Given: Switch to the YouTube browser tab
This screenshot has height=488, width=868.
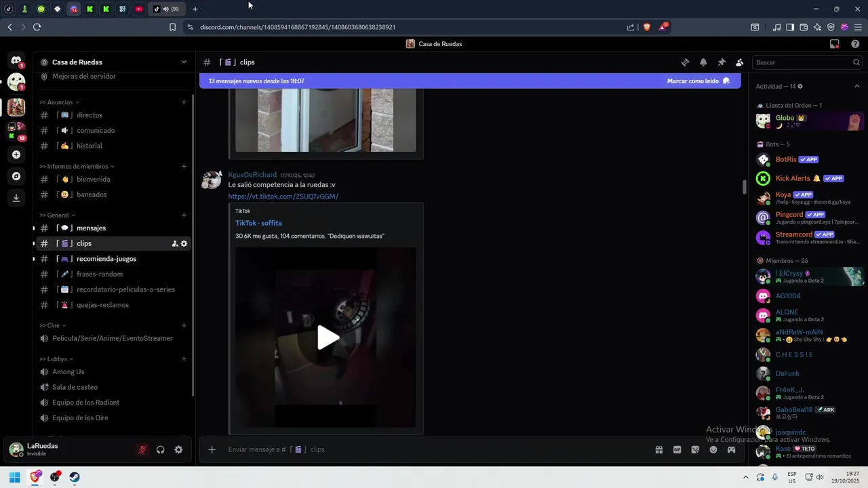Looking at the screenshot, I should pos(139,9).
